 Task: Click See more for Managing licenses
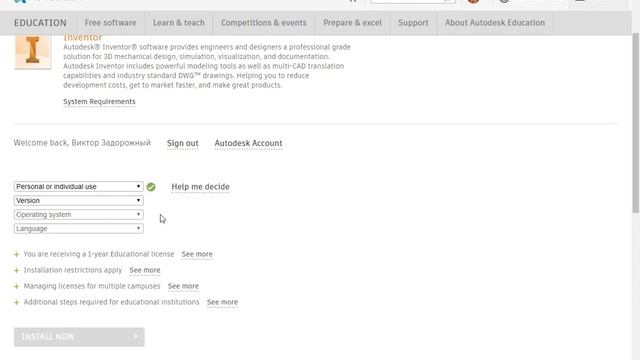click(x=183, y=286)
